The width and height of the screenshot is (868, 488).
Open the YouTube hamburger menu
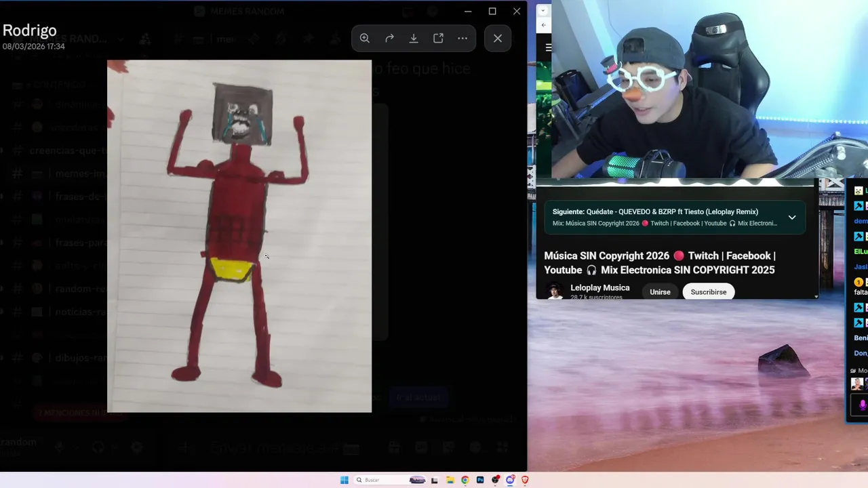pos(549,47)
